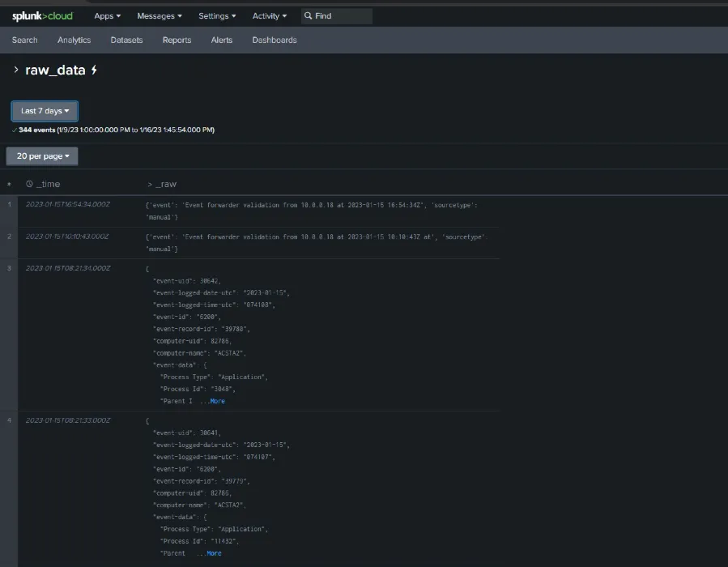
Task: Select the 2023-01-15T16:54:34 event timestamp
Action: click(x=67, y=206)
